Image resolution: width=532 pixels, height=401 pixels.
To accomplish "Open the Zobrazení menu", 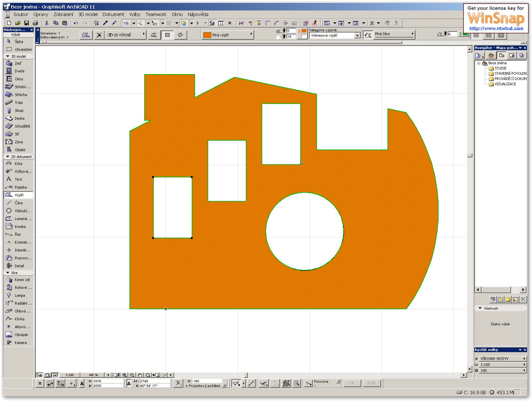I will click(x=63, y=14).
